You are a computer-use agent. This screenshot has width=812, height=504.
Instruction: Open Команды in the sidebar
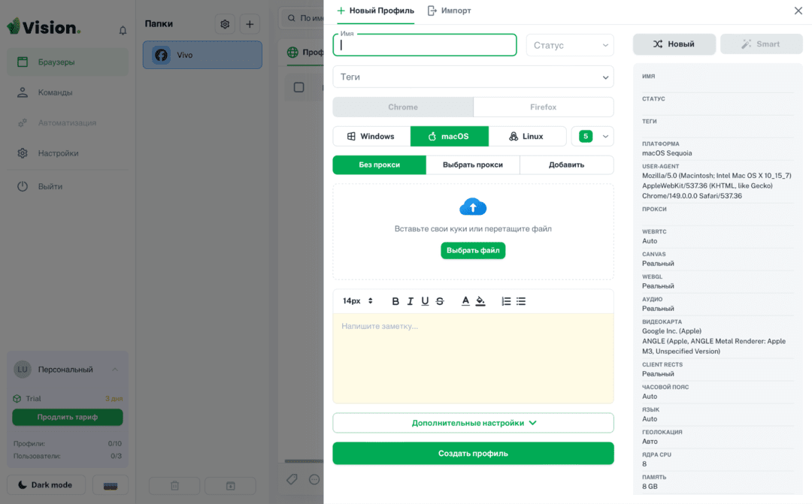pyautogui.click(x=68, y=92)
